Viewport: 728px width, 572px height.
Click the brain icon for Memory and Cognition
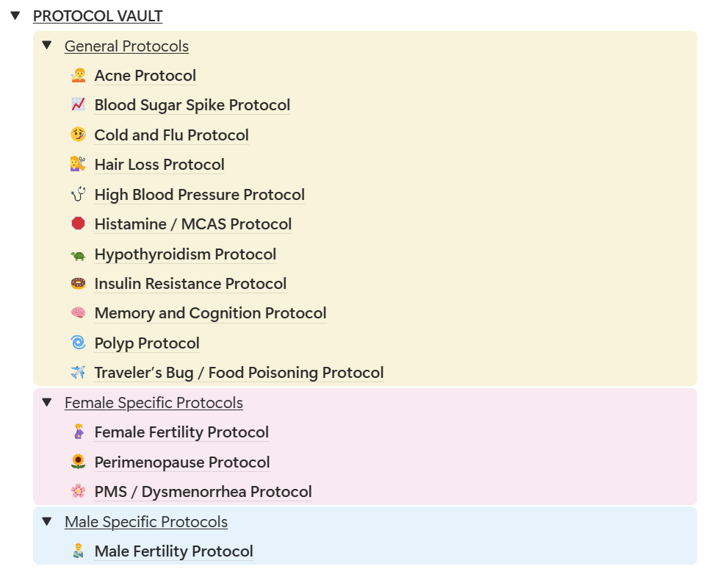(x=78, y=313)
